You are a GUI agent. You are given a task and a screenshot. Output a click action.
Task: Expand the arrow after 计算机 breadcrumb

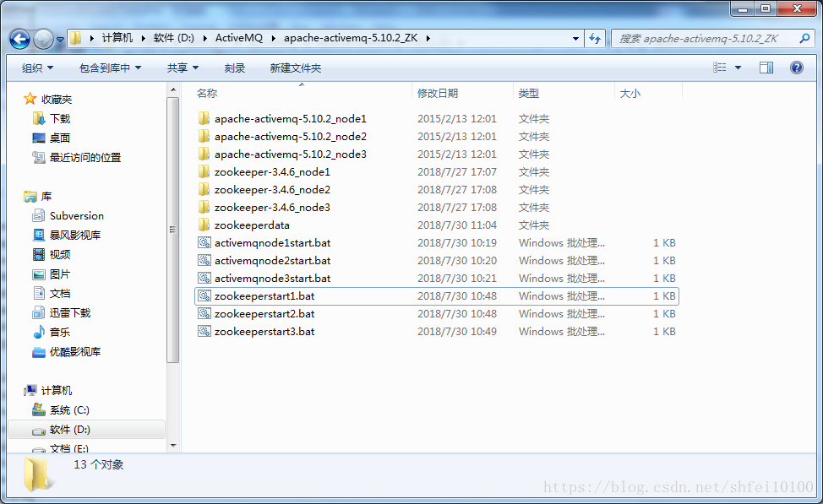coord(143,38)
